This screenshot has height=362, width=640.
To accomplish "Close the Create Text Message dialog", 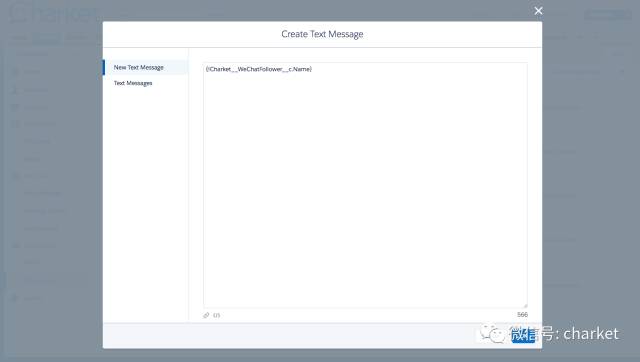I will coord(538,11).
